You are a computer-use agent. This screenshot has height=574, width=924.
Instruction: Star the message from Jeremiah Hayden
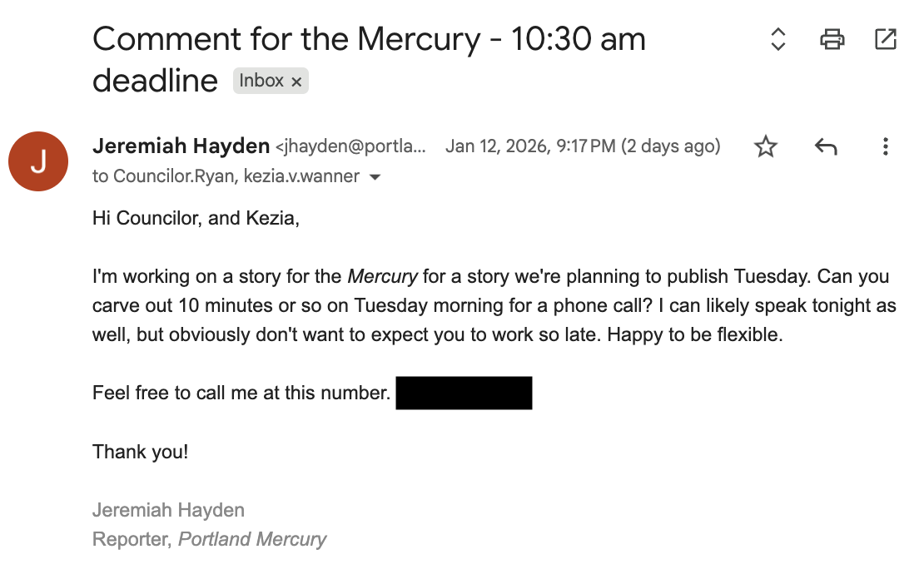pos(765,147)
